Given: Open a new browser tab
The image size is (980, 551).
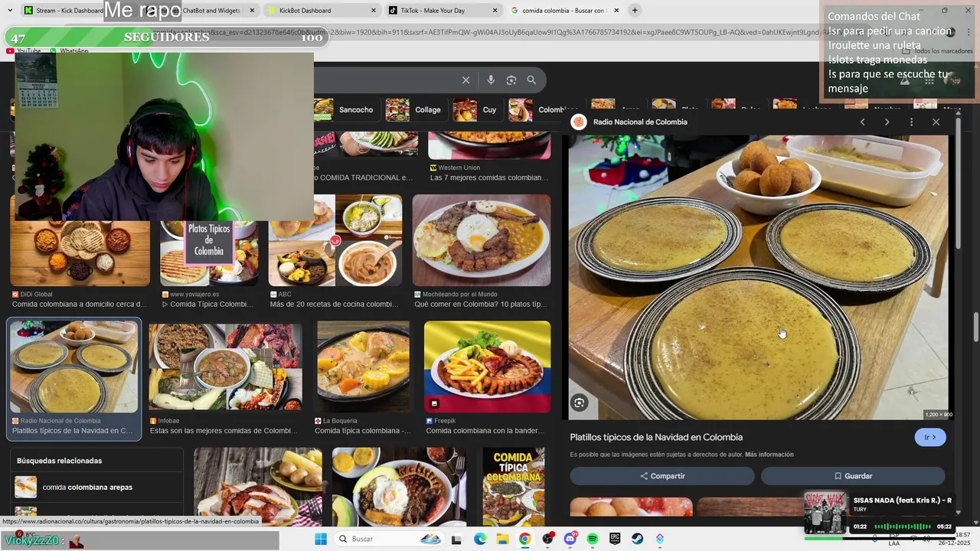Looking at the screenshot, I should 635,11.
